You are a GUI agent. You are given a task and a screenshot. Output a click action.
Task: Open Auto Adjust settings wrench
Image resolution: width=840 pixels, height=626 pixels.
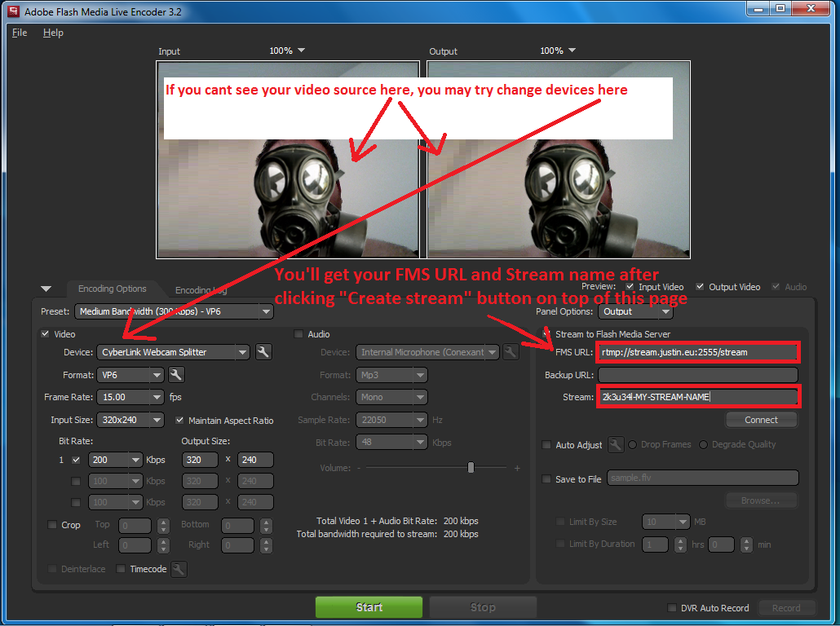616,444
